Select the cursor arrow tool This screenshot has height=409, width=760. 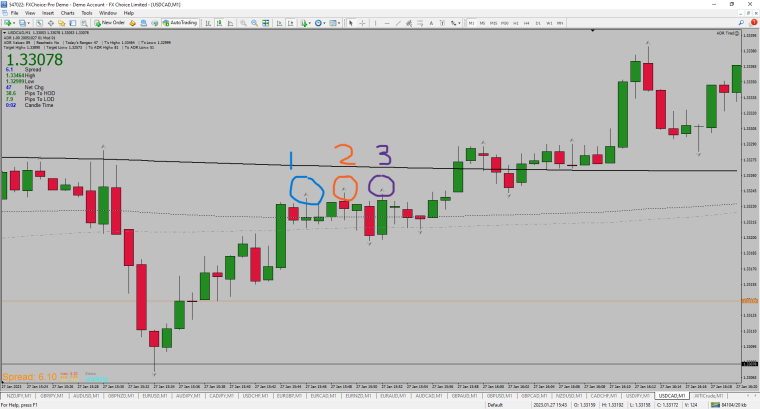coord(351,23)
